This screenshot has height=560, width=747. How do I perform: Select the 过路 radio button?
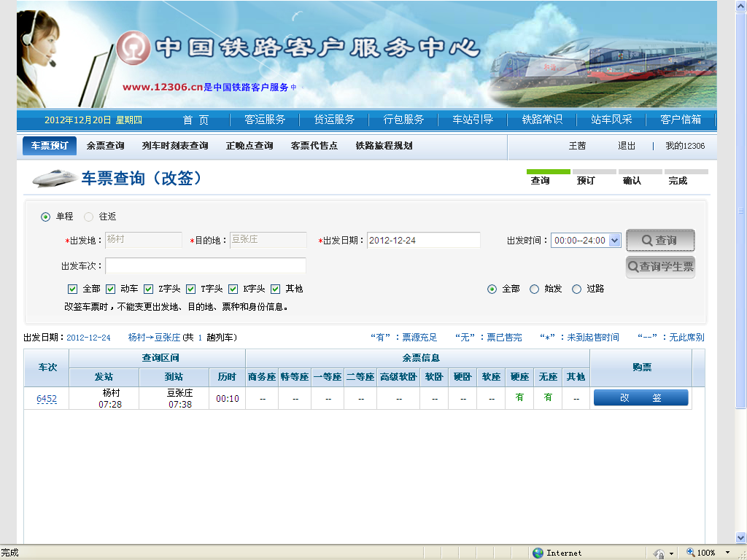(577, 289)
